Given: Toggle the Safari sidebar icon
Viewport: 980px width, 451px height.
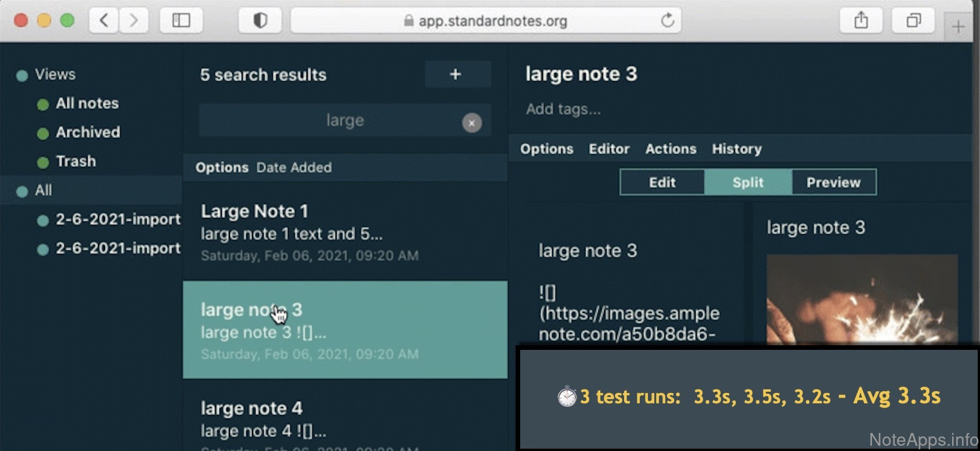Looking at the screenshot, I should 181,21.
